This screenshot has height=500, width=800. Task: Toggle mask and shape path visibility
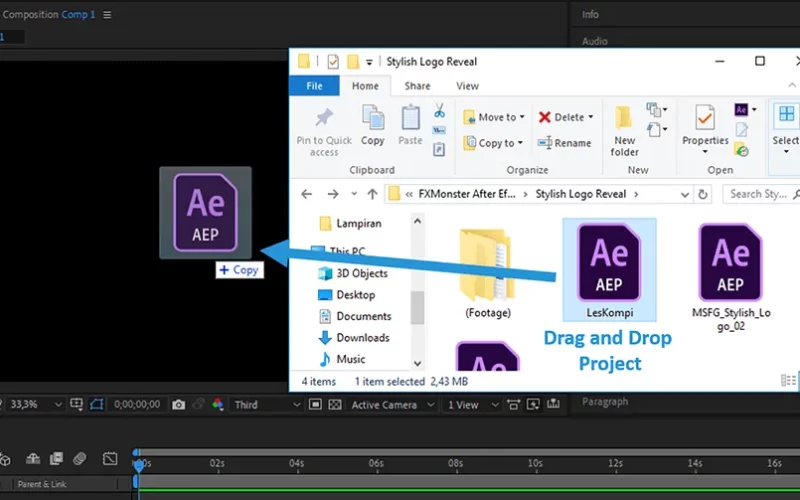click(x=96, y=405)
